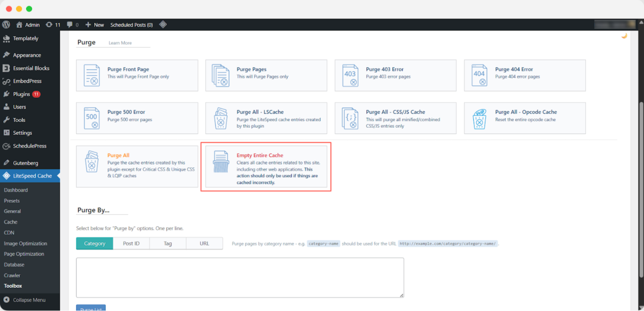644x311 pixels.
Task: Click the Purge 500 Error page icon
Action: click(x=92, y=118)
